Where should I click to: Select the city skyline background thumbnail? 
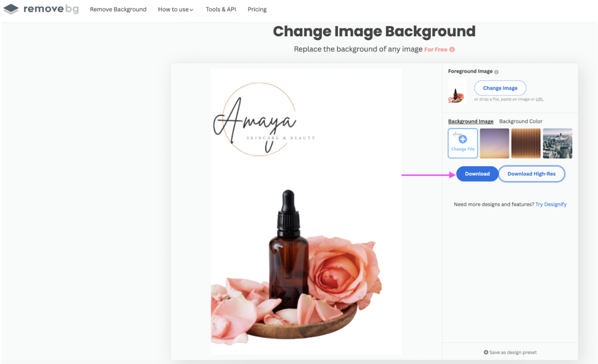pos(559,143)
